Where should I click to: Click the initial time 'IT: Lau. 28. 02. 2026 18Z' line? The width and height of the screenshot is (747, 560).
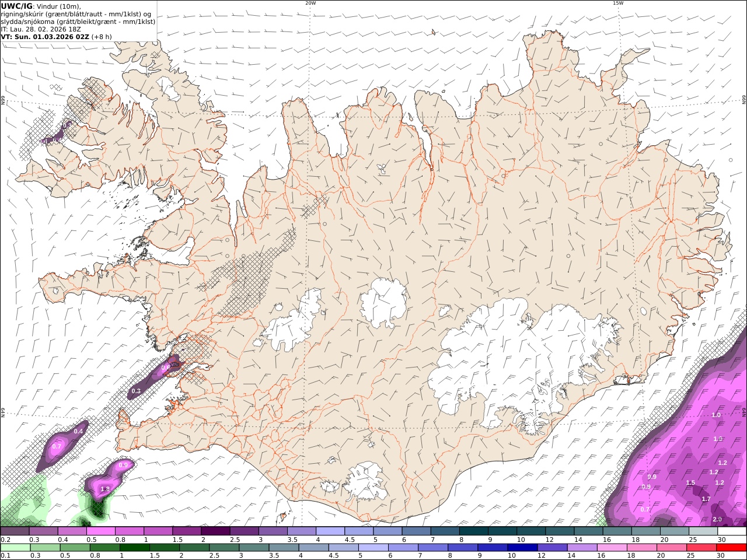pyautogui.click(x=41, y=29)
